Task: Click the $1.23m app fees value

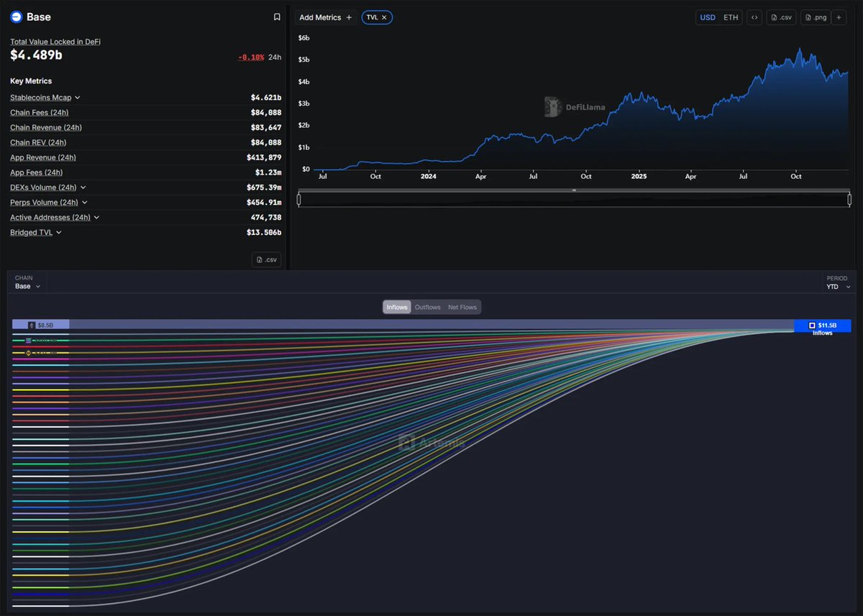Action: [x=268, y=173]
